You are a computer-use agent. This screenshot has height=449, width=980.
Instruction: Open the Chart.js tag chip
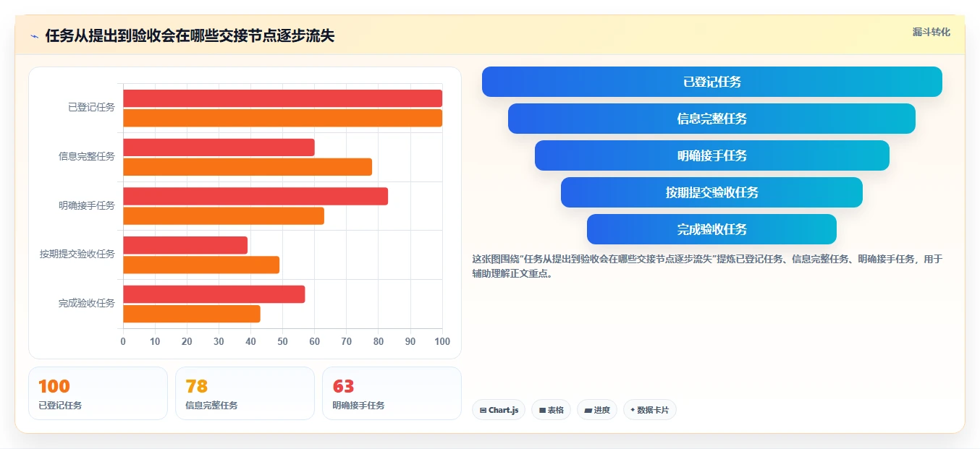point(499,410)
